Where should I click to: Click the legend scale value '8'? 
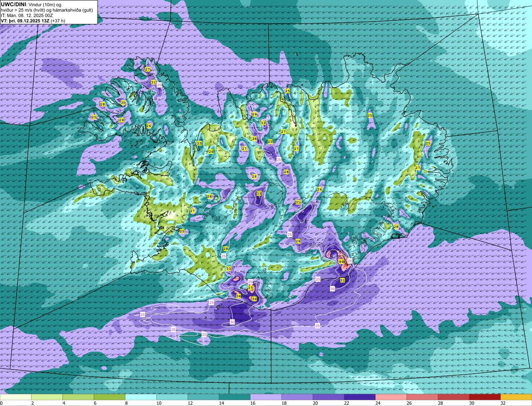[x=126, y=403]
